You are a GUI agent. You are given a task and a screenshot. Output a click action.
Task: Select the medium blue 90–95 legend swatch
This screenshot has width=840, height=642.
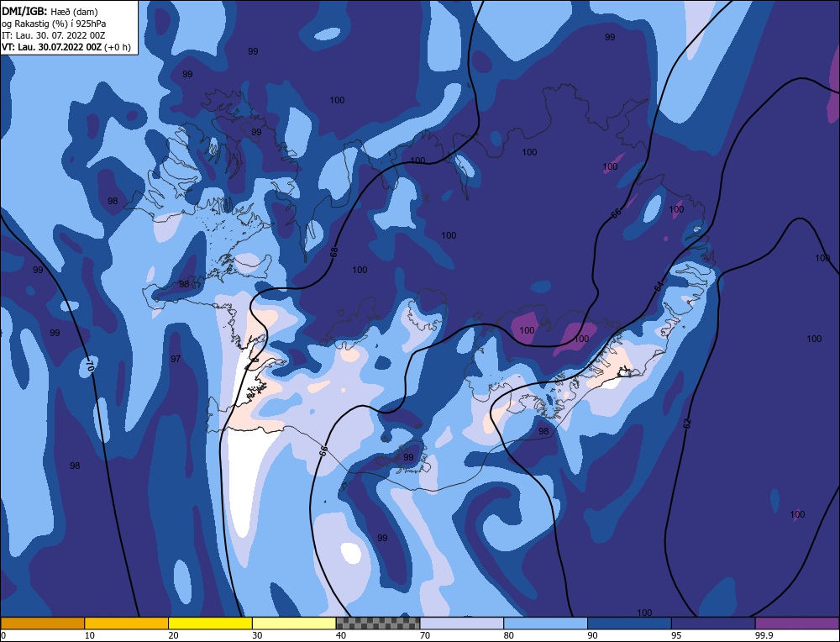[x=629, y=623]
